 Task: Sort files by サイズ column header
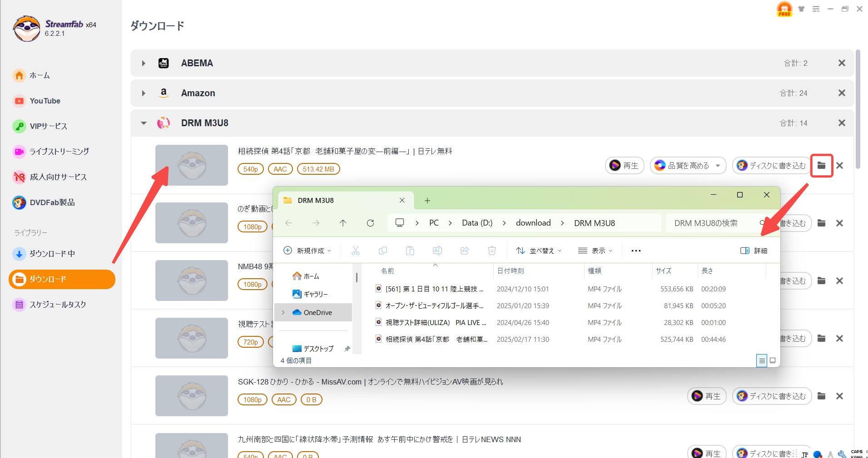pyautogui.click(x=664, y=271)
